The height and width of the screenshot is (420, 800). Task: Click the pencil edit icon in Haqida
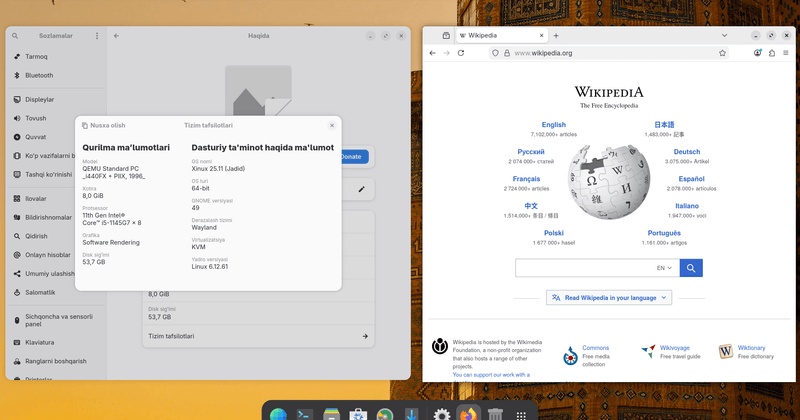coord(361,189)
